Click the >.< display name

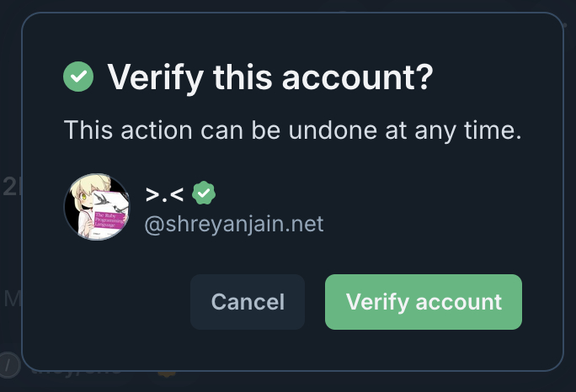pos(164,194)
